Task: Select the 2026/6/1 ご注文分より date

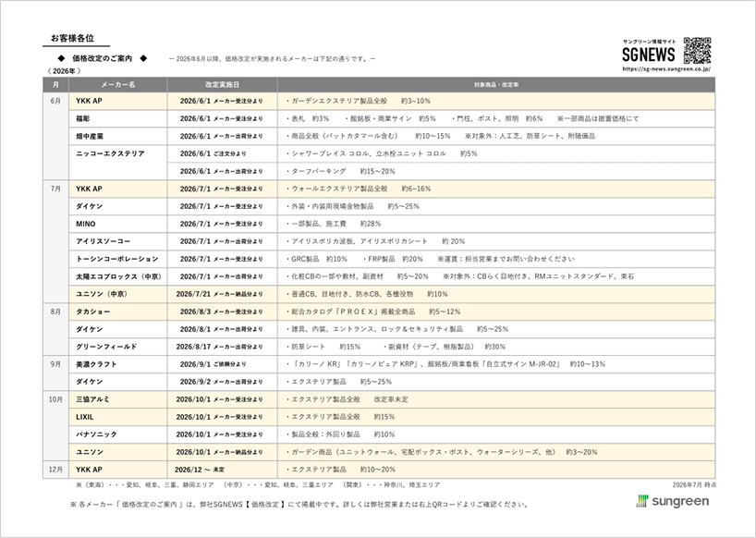Action: click(213, 153)
